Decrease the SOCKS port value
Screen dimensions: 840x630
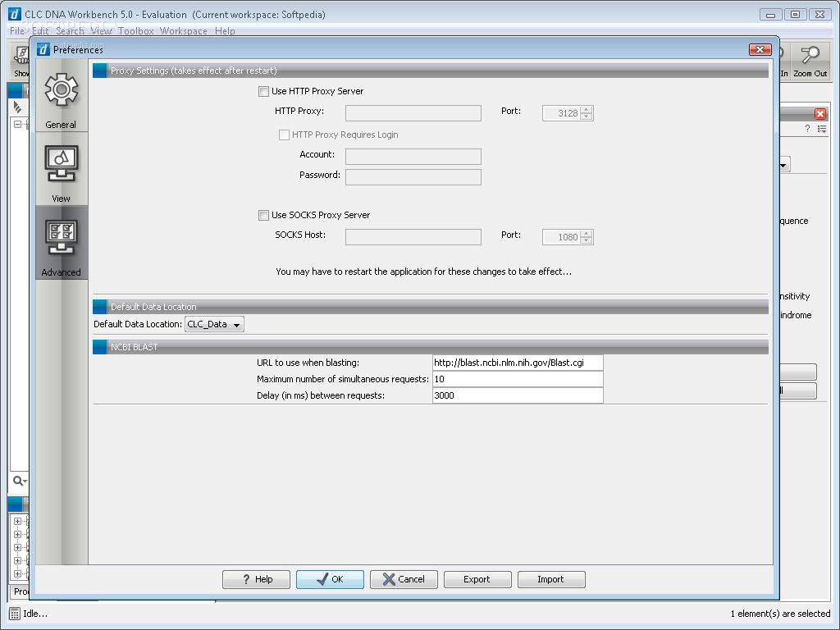587,240
